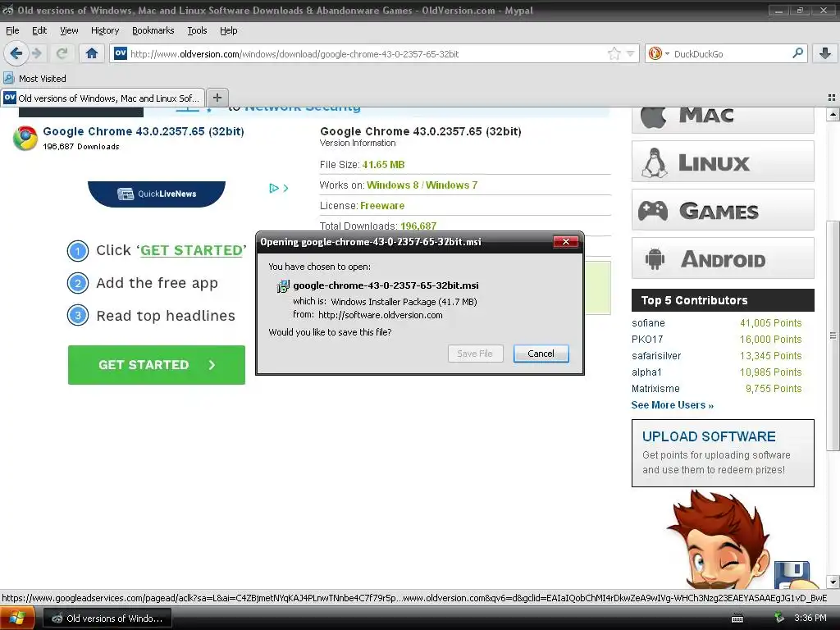
Task: Click the Google Chrome logo icon
Action: point(25,138)
